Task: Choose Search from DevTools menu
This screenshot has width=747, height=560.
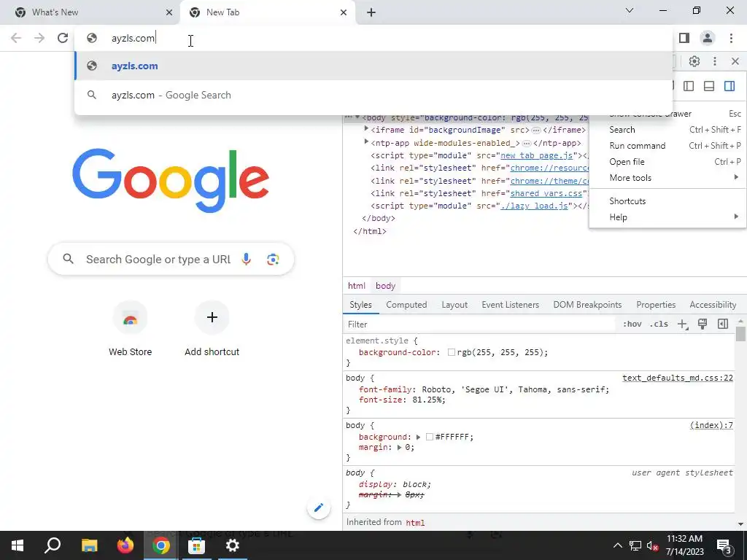Action: pyautogui.click(x=667, y=130)
